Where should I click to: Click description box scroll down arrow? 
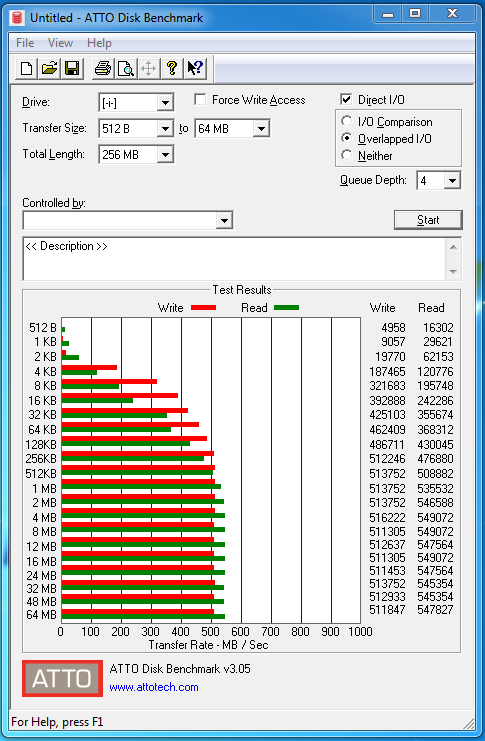click(x=453, y=272)
